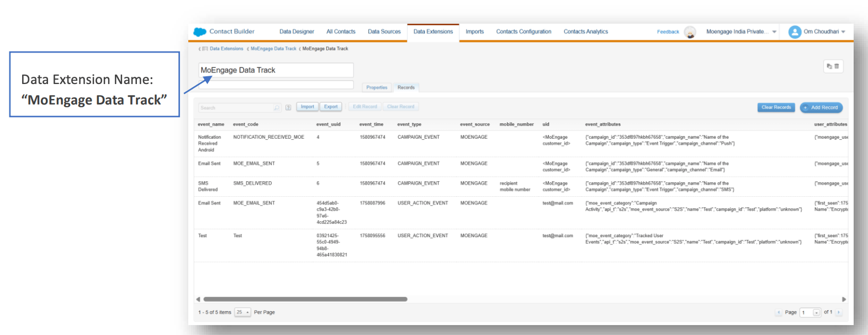Select the Data Extensions tab
This screenshot has height=335, width=868.
tap(433, 32)
